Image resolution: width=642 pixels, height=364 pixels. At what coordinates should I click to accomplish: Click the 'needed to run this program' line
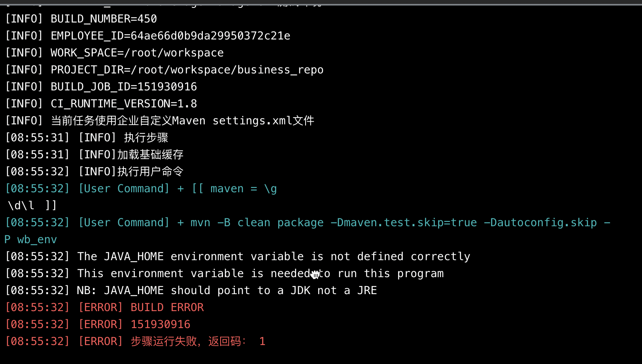(x=224, y=273)
